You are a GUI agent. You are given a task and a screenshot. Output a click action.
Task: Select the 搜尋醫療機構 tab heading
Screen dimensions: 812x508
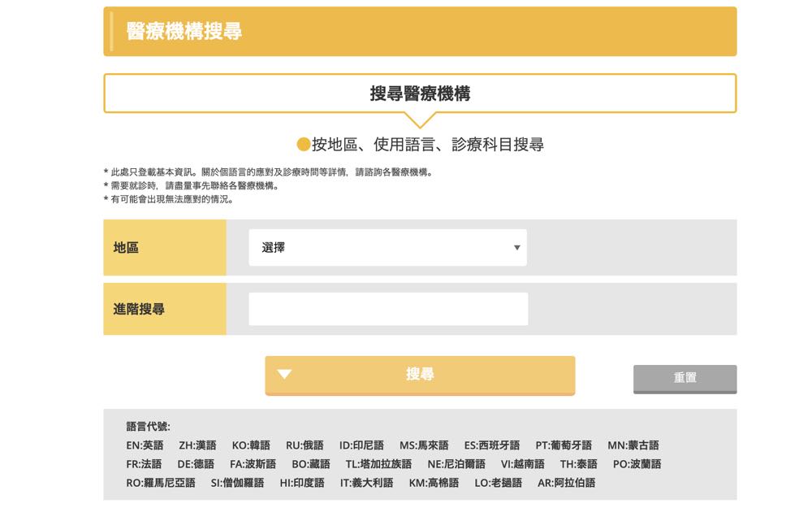420,93
